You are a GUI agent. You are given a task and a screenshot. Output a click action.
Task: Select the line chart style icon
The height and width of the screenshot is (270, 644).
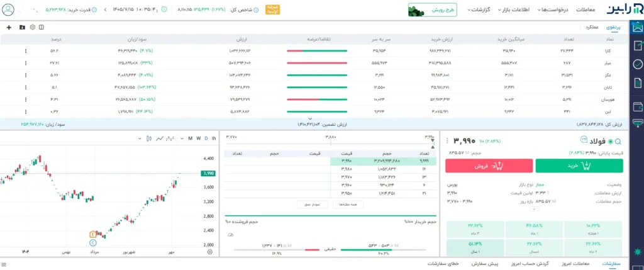click(x=160, y=138)
